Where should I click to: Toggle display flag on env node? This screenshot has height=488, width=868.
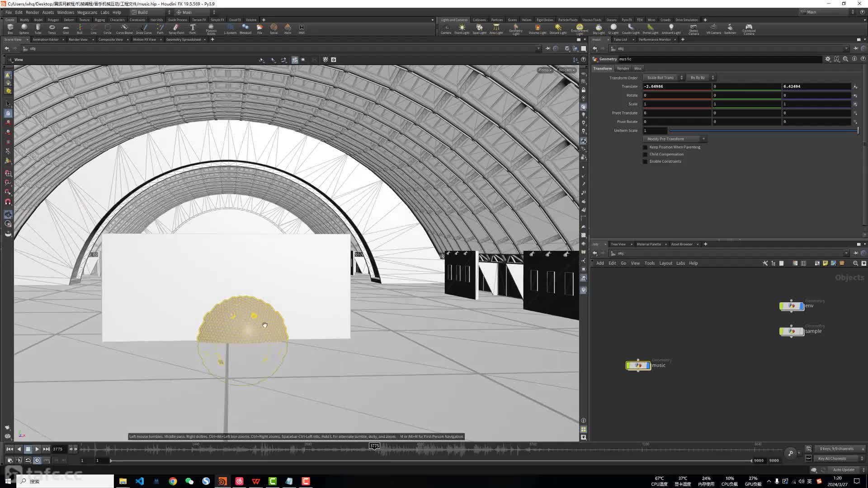tap(802, 306)
